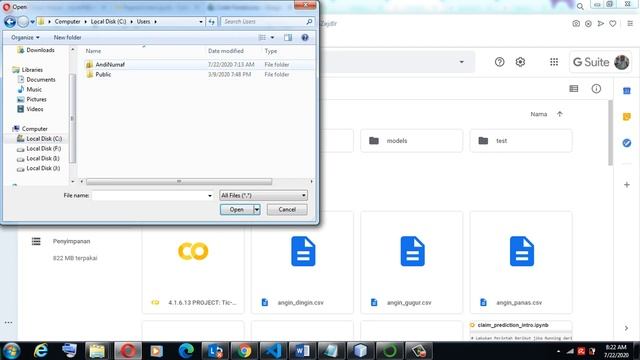This screenshot has width=640, height=360.
Task: Sort by the Type column header
Action: 271,51
